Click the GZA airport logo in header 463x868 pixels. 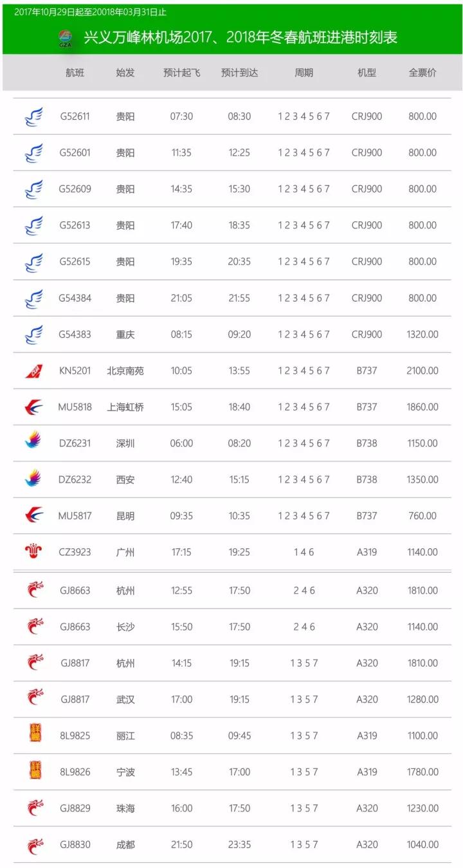66,38
